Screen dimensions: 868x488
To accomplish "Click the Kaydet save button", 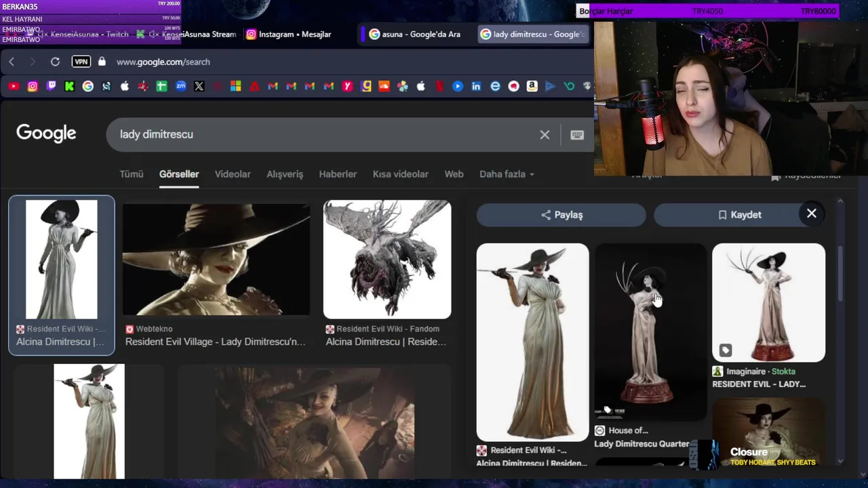I will click(739, 215).
